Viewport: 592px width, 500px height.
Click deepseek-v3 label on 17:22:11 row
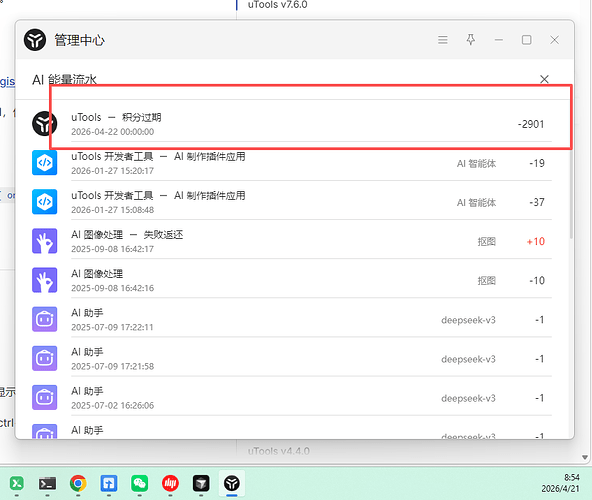(x=469, y=320)
